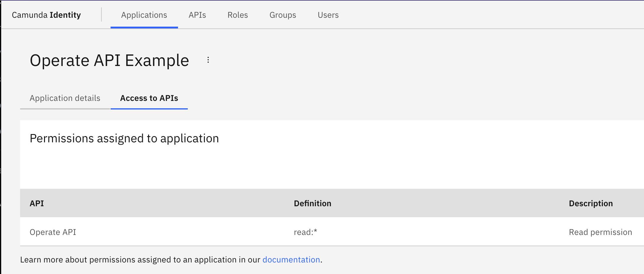Click the Camunda Identity logo
Viewport: 644px width, 274px height.
coord(46,14)
